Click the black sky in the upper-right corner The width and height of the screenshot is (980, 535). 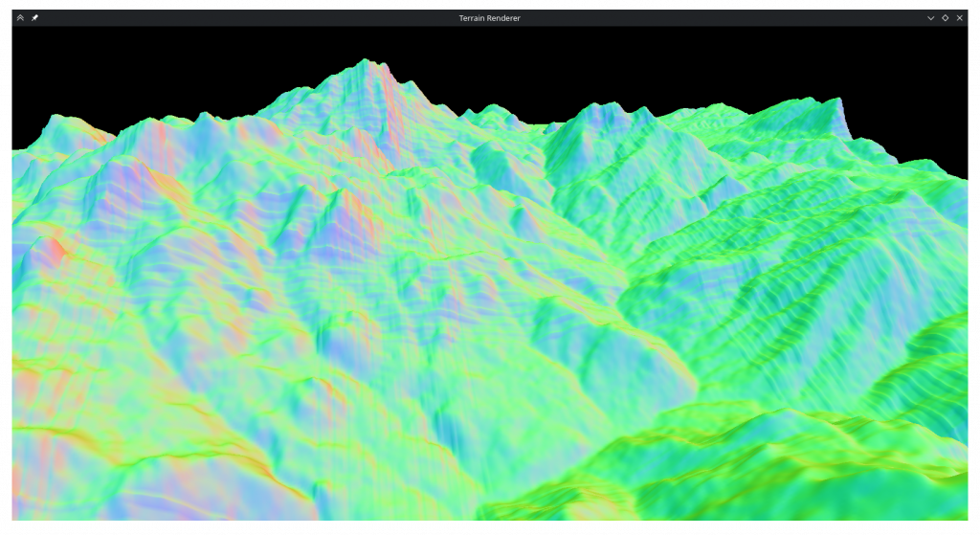click(919, 57)
